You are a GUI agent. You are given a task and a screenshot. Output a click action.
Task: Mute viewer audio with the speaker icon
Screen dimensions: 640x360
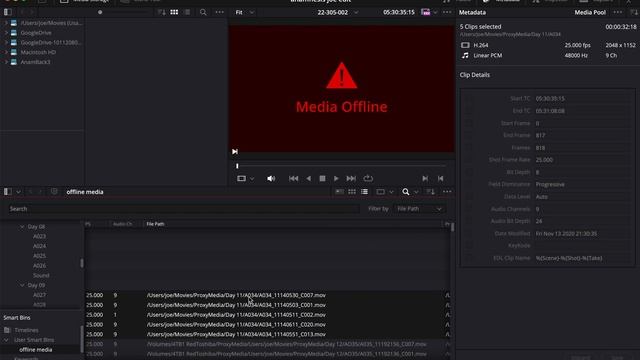pyautogui.click(x=271, y=178)
